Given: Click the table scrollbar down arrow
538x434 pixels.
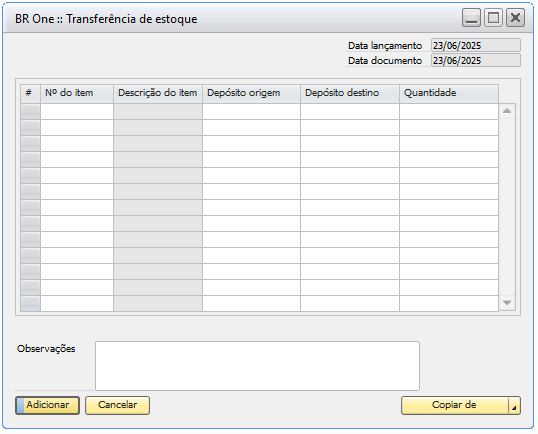Looking at the screenshot, I should coord(507,303).
